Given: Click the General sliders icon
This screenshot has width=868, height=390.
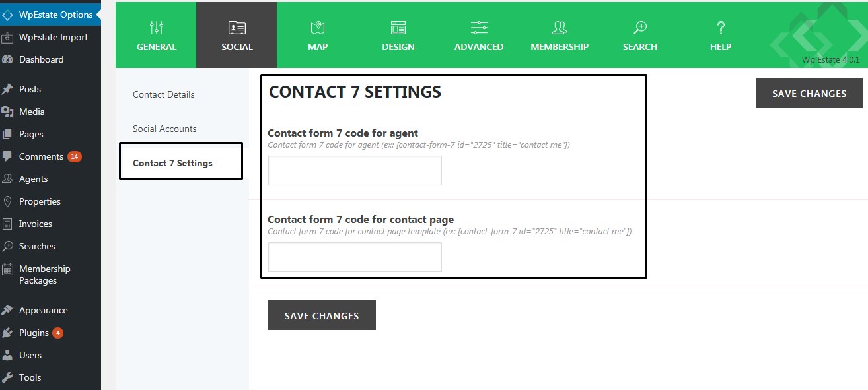Looking at the screenshot, I should 157,28.
